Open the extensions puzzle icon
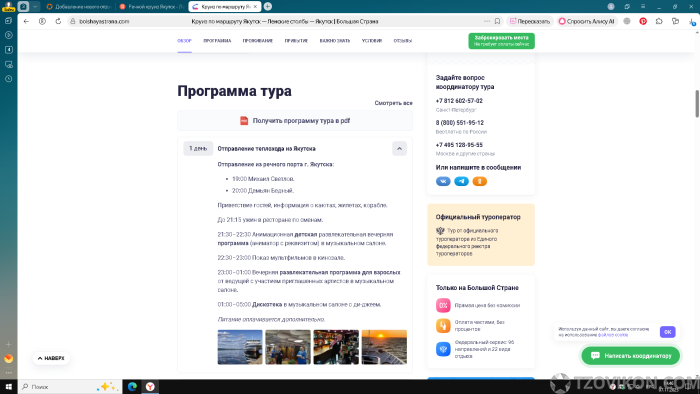 pyautogui.click(x=659, y=21)
